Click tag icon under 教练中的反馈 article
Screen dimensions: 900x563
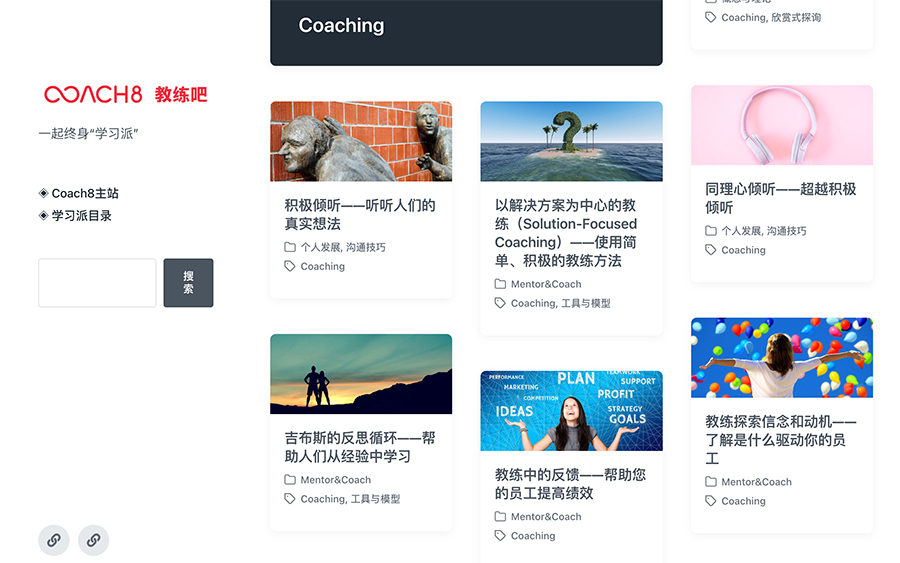[x=500, y=536]
